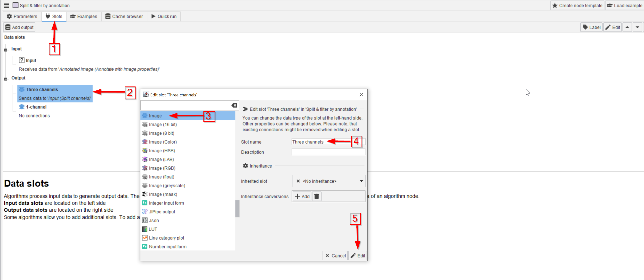Screen dimensions: 644x280
Task: Select Image (mask) in the list
Action: 163,194
